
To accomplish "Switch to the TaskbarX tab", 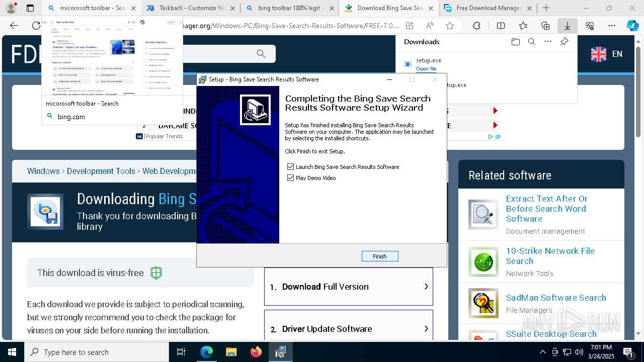I will (x=191, y=8).
